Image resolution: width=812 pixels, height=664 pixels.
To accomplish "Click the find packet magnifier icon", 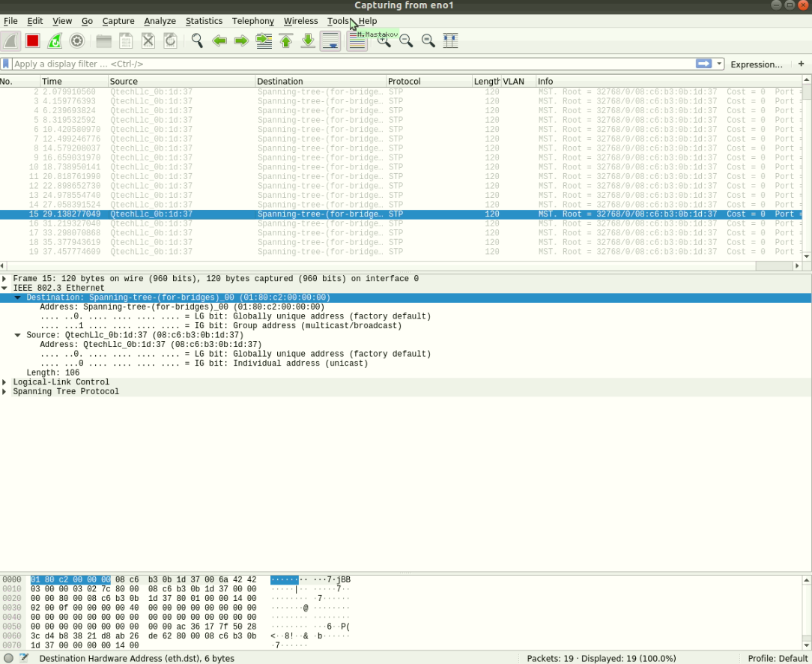I will click(x=197, y=40).
